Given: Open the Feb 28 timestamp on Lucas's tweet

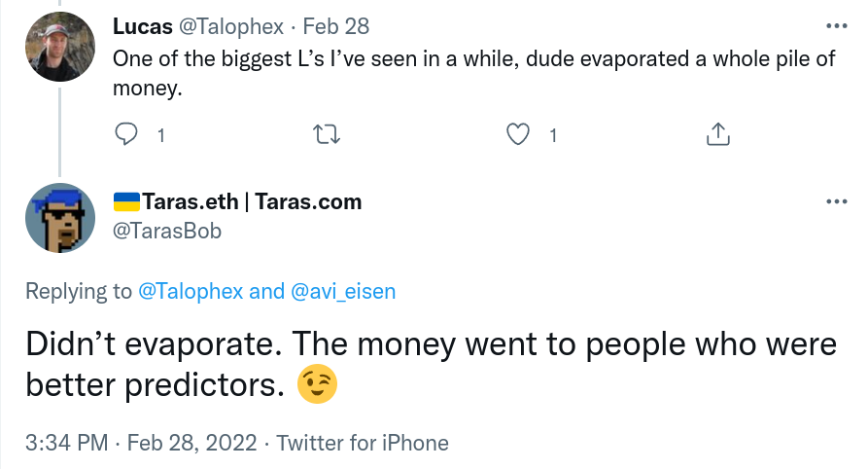Looking at the screenshot, I should click(x=336, y=26).
